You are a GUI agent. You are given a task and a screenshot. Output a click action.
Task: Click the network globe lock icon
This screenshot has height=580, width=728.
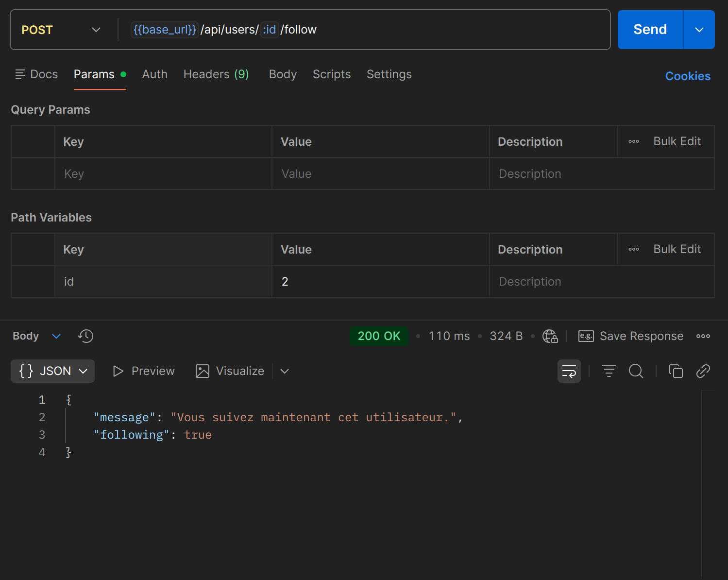tap(550, 336)
